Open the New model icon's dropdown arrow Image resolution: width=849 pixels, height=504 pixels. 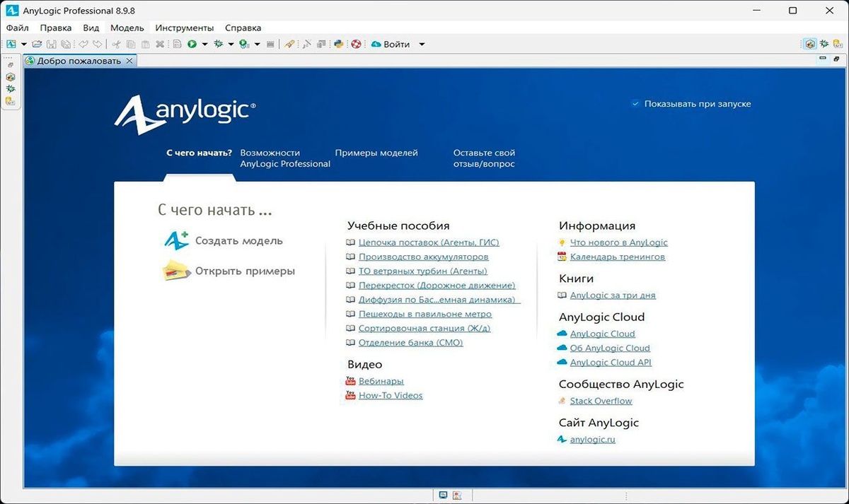click(24, 44)
